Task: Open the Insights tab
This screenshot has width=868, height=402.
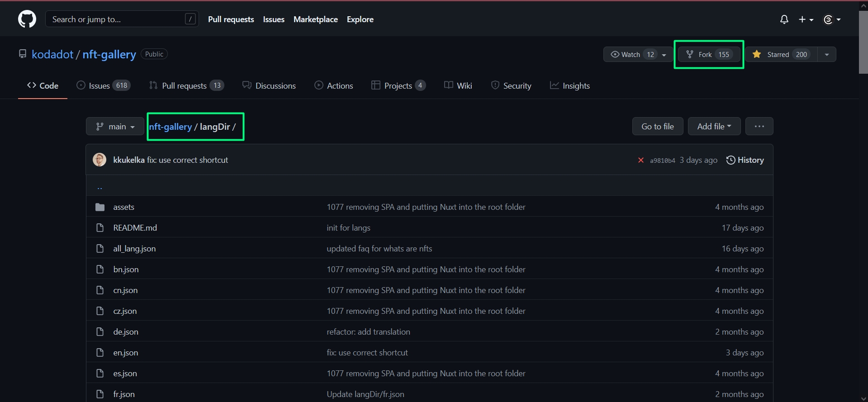Action: point(570,86)
